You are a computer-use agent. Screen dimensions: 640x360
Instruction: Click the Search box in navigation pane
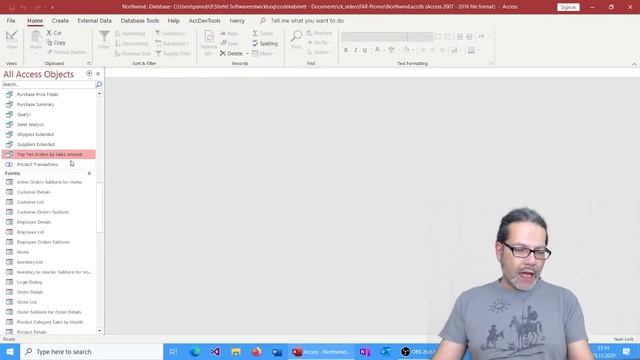click(x=48, y=84)
